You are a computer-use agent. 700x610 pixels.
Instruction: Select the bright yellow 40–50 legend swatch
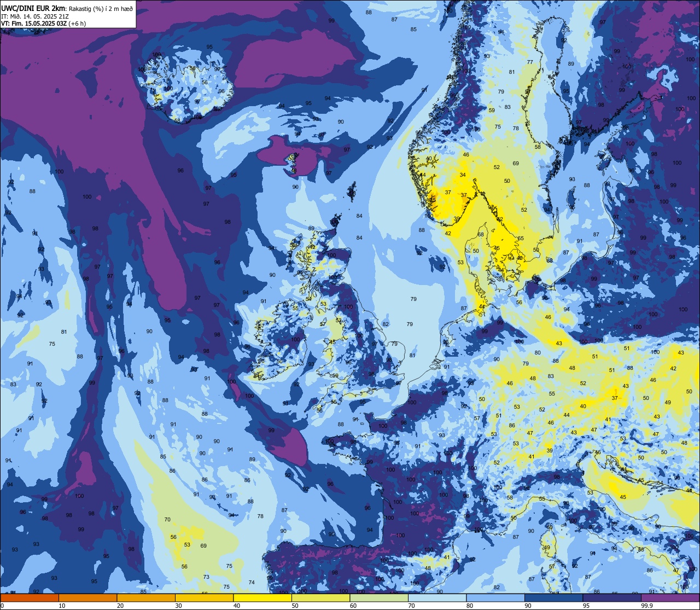(x=262, y=597)
